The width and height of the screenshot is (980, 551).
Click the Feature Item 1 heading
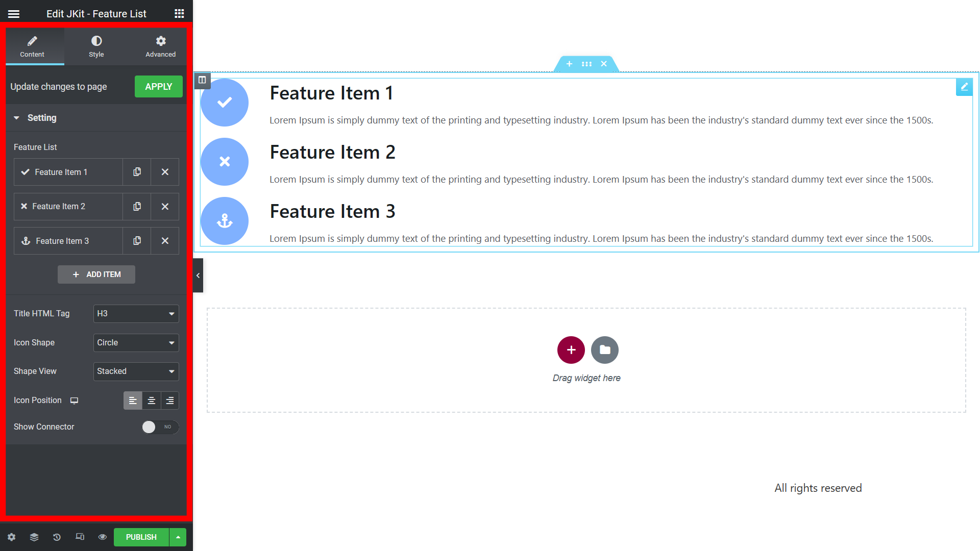pos(332,93)
